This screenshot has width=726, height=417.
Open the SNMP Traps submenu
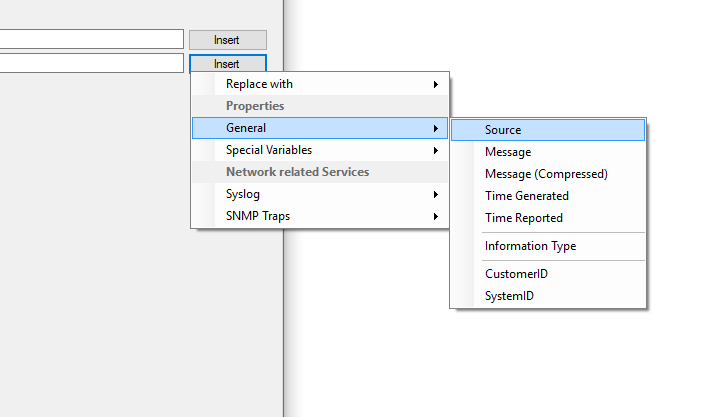tap(320, 216)
